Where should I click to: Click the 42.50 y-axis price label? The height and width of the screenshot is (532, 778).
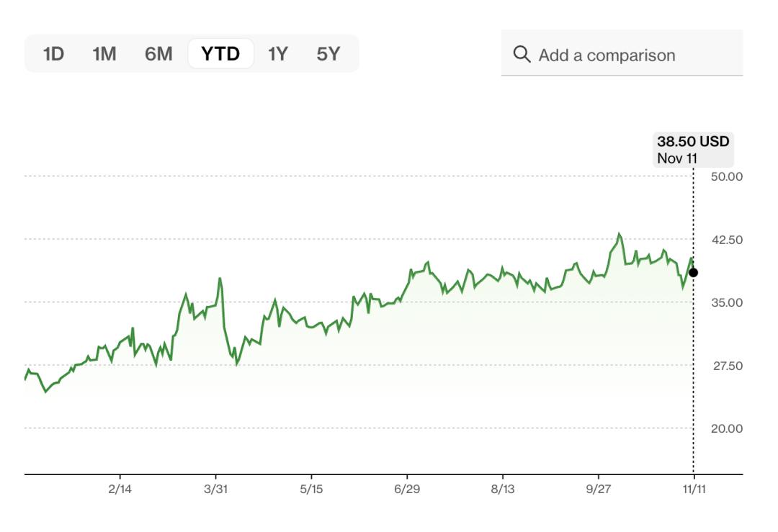(x=726, y=240)
